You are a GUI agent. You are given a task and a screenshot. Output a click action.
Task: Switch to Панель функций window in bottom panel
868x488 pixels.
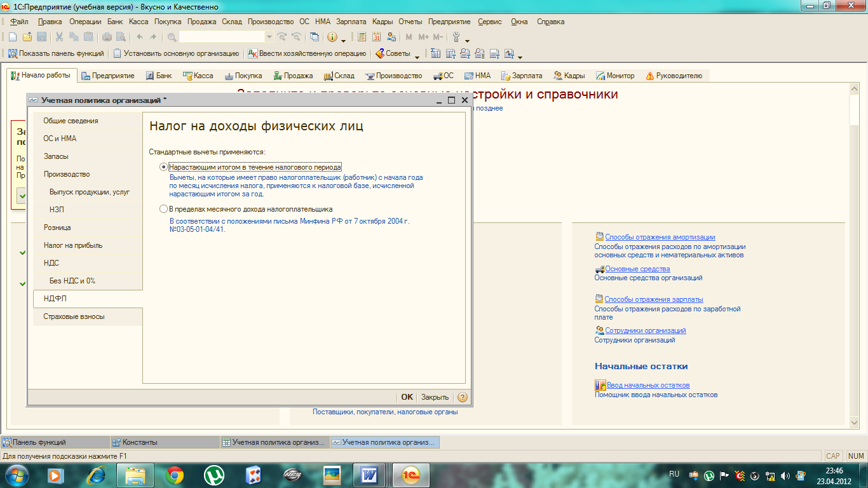coord(55,442)
